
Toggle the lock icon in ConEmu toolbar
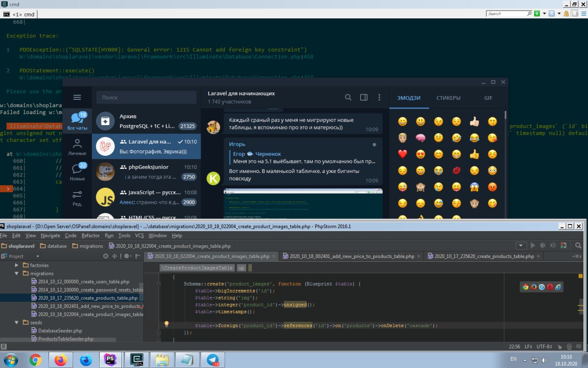point(566,14)
